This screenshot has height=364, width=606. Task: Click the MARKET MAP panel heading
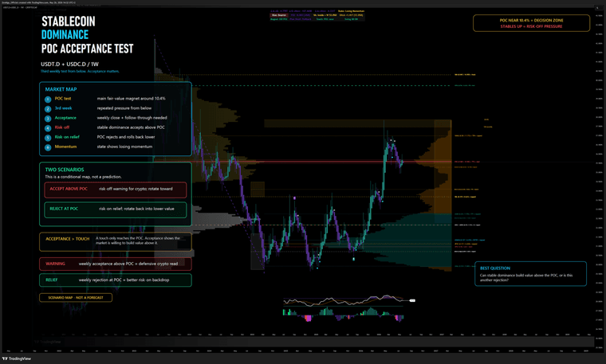tap(61, 89)
